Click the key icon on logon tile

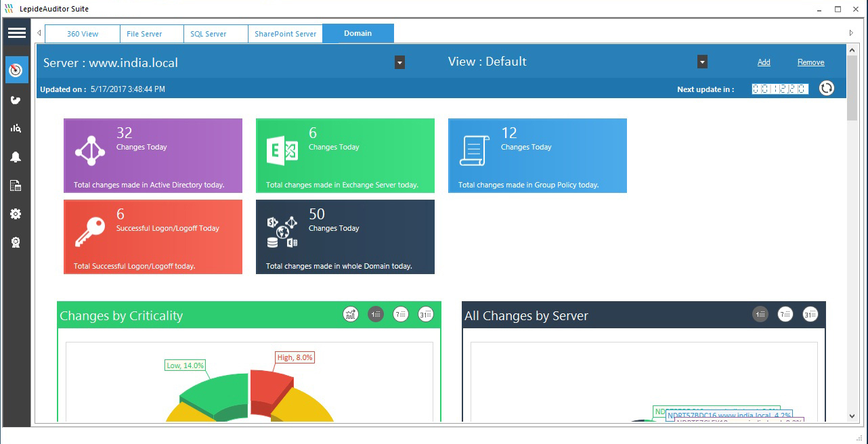pyautogui.click(x=90, y=232)
